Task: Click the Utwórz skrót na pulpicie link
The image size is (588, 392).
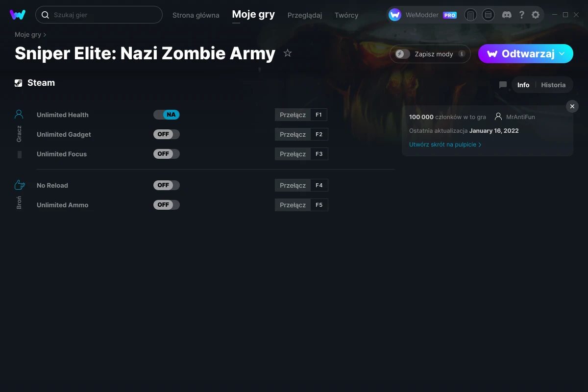Action: click(x=442, y=144)
